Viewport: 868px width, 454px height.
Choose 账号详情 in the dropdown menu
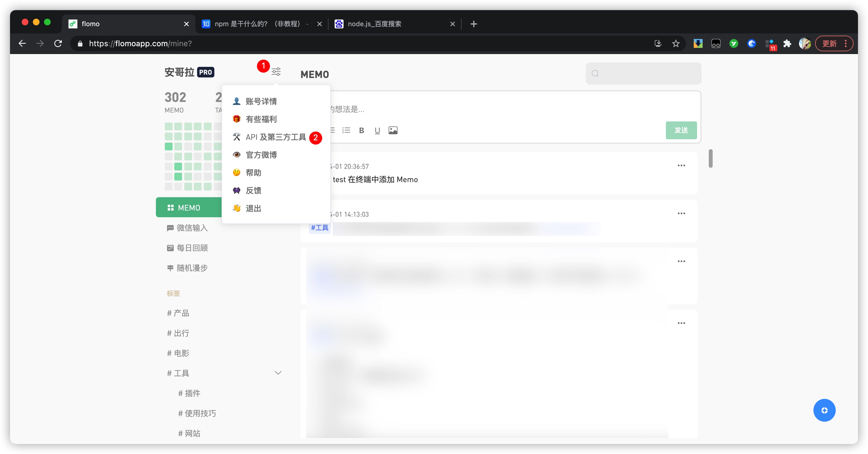point(261,101)
